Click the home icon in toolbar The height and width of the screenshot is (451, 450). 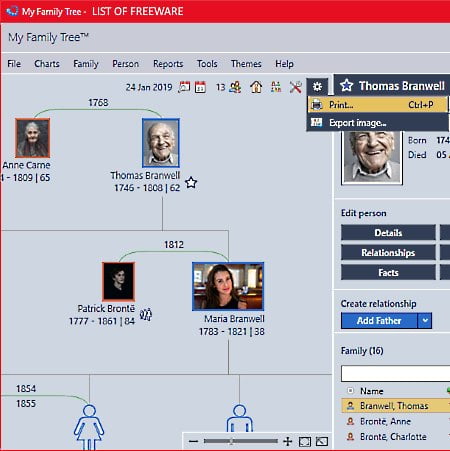pyautogui.click(x=256, y=87)
